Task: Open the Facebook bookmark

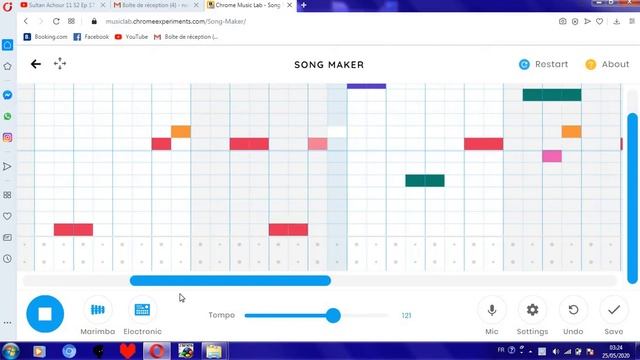Action: [91, 37]
